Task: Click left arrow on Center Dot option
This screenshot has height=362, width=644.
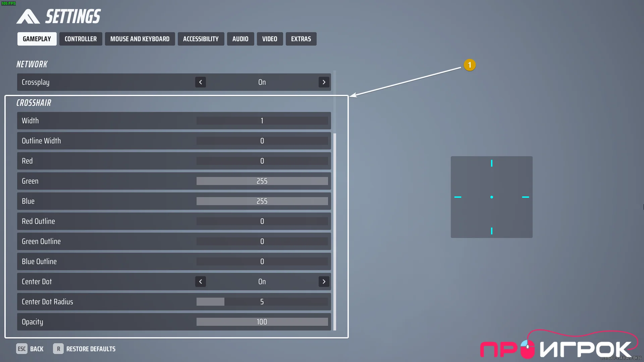Action: (x=200, y=282)
